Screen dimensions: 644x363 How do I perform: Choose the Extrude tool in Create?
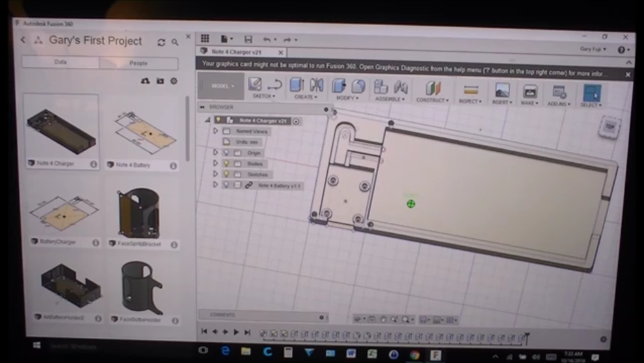pyautogui.click(x=296, y=85)
